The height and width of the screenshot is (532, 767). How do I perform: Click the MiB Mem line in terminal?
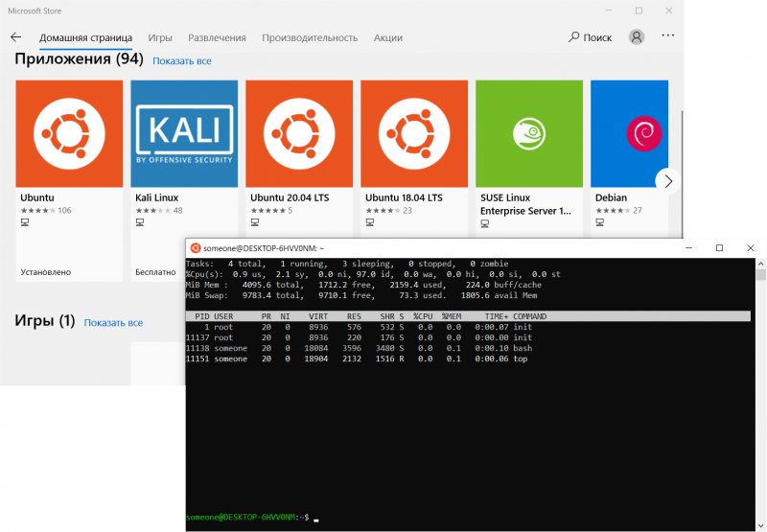(364, 285)
